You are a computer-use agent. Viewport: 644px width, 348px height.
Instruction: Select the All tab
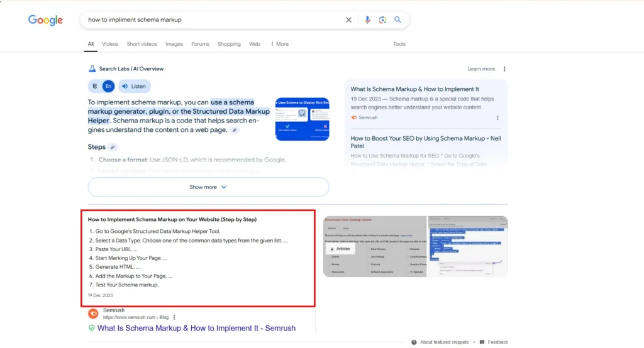click(x=91, y=44)
